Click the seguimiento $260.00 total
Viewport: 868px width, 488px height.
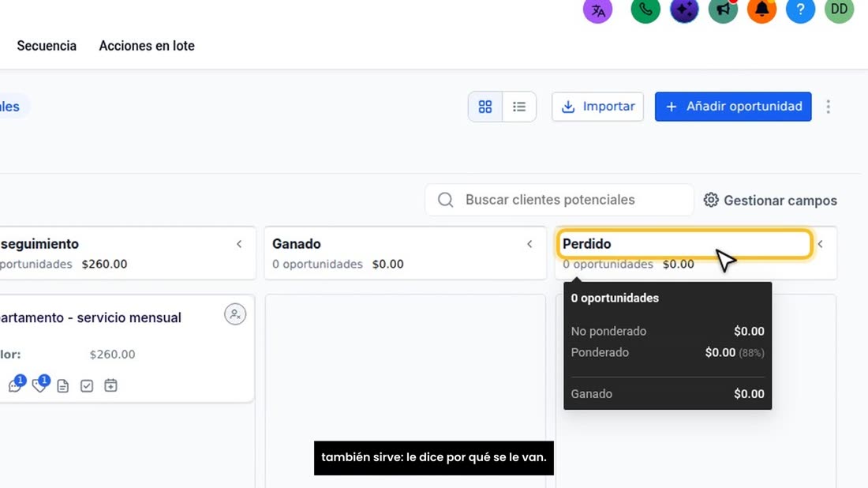(105, 265)
